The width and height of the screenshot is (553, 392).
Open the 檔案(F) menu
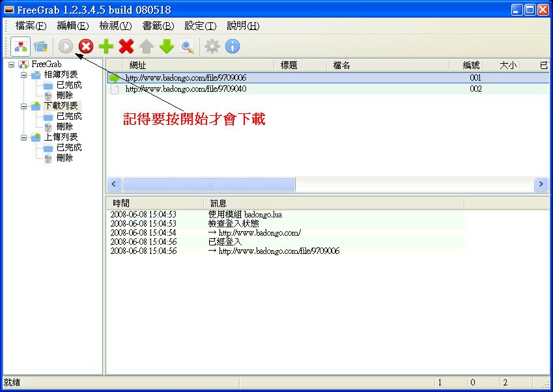click(x=31, y=26)
